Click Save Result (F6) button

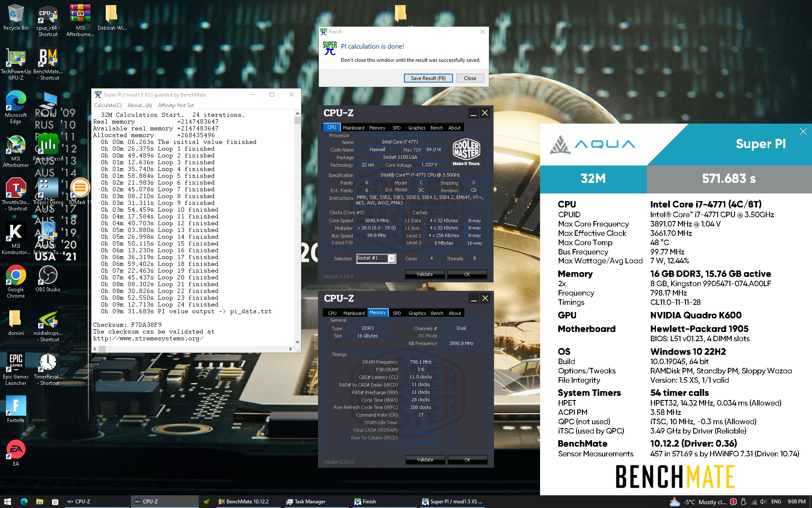click(428, 78)
